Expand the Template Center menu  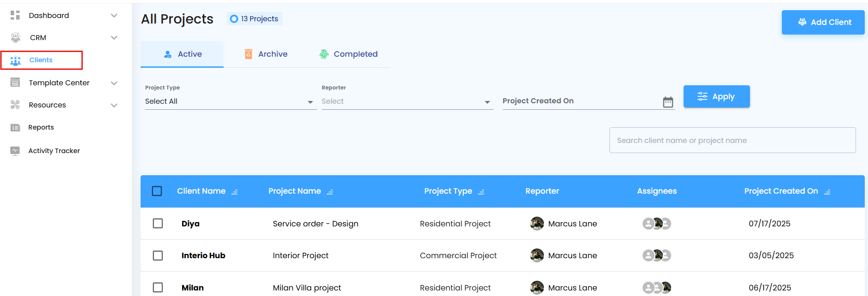(114, 83)
